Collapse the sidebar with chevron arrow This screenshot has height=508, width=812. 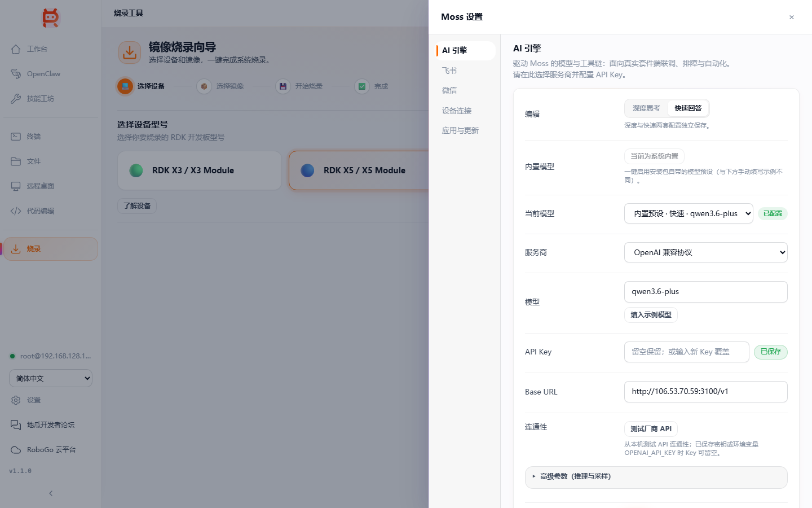click(51, 493)
